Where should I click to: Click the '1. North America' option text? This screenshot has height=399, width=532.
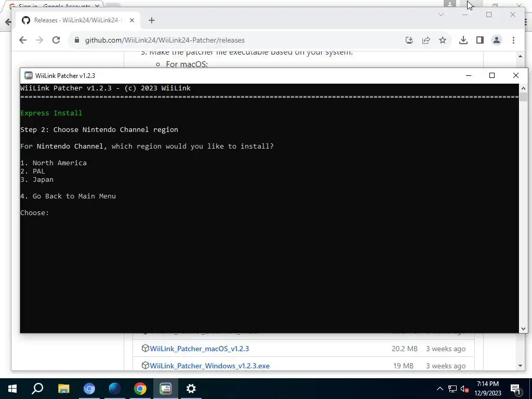point(54,163)
